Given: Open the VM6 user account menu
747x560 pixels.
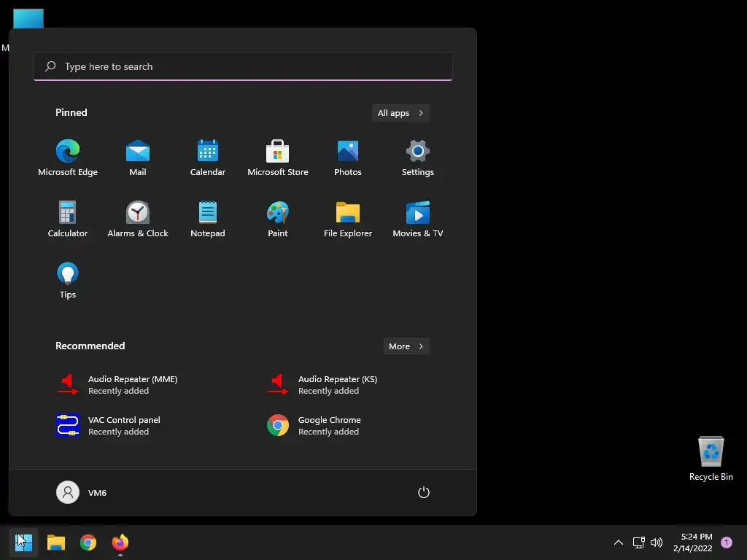Looking at the screenshot, I should [x=82, y=492].
